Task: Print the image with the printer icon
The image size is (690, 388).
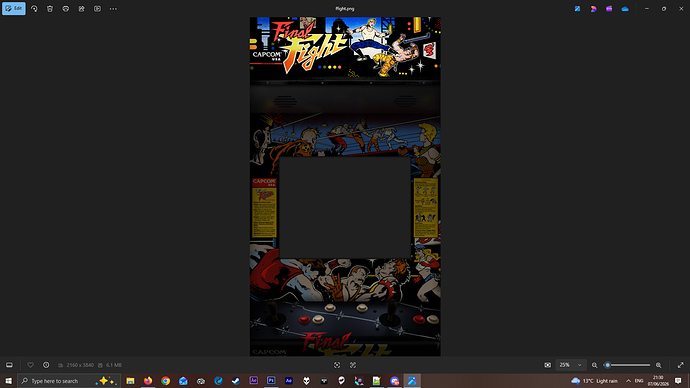Action: pyautogui.click(x=66, y=8)
